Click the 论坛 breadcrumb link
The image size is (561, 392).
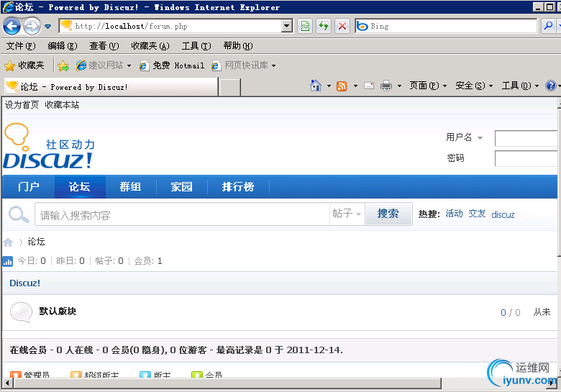pos(36,242)
